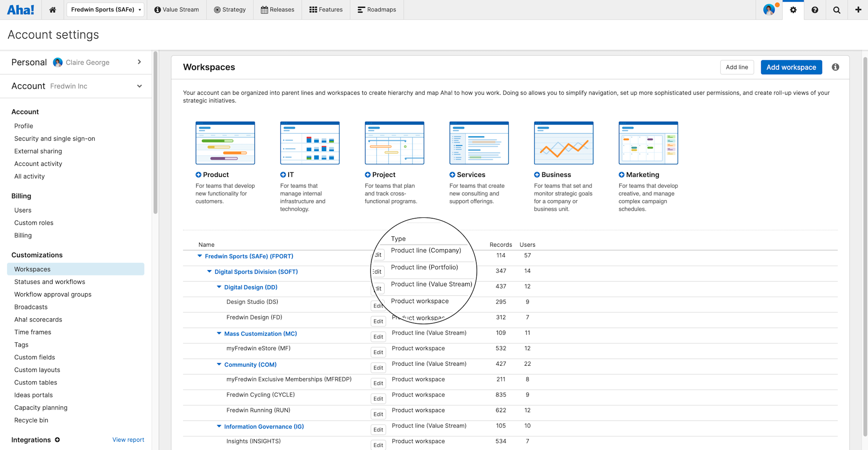Open Ideas portals settings
Screen dimensions: 868x450
[x=33, y=395]
